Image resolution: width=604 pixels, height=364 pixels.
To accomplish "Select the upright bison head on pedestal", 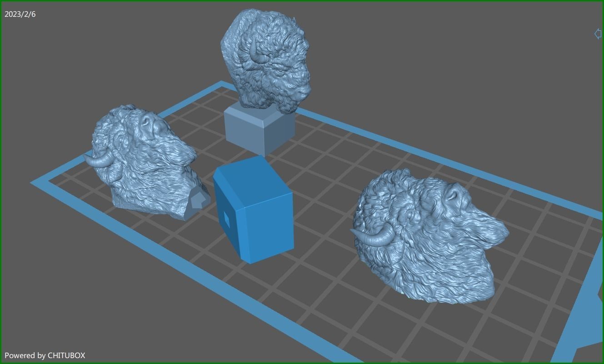I will [266, 61].
